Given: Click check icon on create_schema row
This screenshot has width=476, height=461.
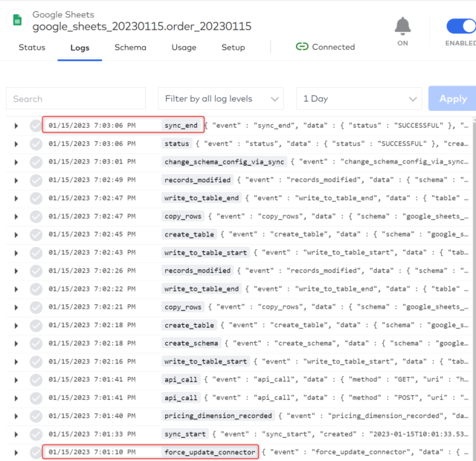Looking at the screenshot, I should [x=36, y=344].
